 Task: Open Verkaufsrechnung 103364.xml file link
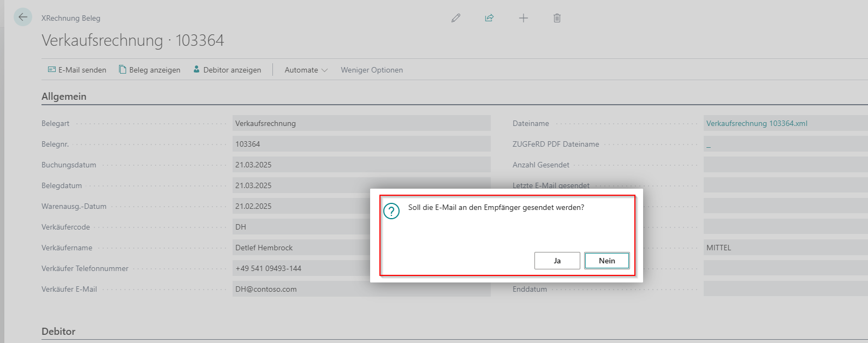pos(757,123)
